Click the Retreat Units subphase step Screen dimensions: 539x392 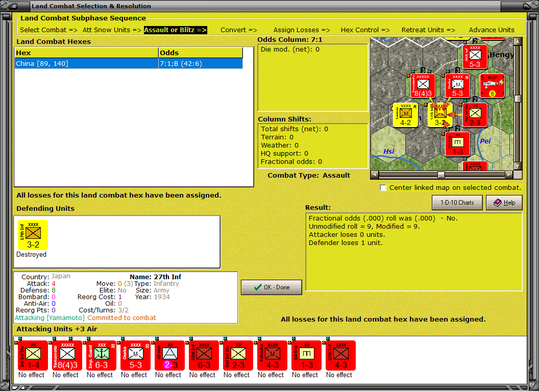[428, 30]
